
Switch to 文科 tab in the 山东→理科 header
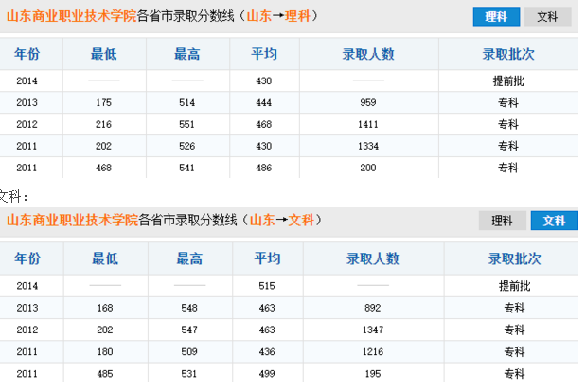tap(547, 16)
